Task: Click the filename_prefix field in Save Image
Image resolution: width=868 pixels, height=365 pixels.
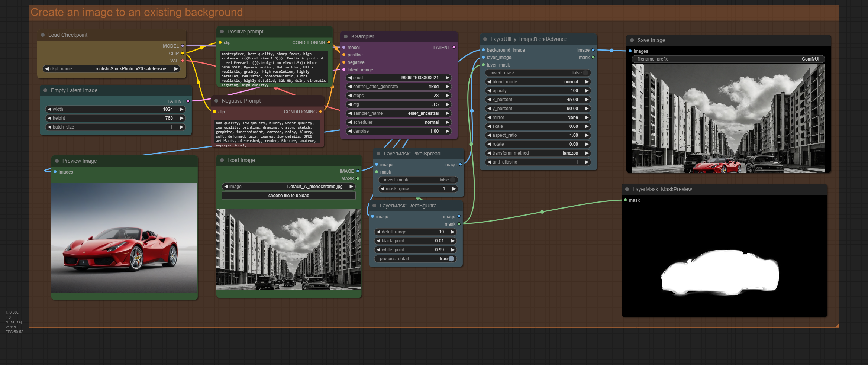Action: pyautogui.click(x=728, y=59)
